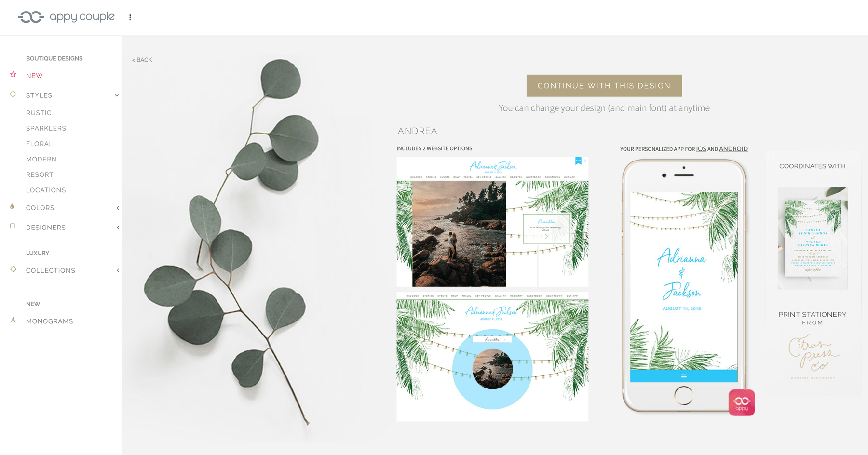Open the MODERN style category

pyautogui.click(x=41, y=159)
